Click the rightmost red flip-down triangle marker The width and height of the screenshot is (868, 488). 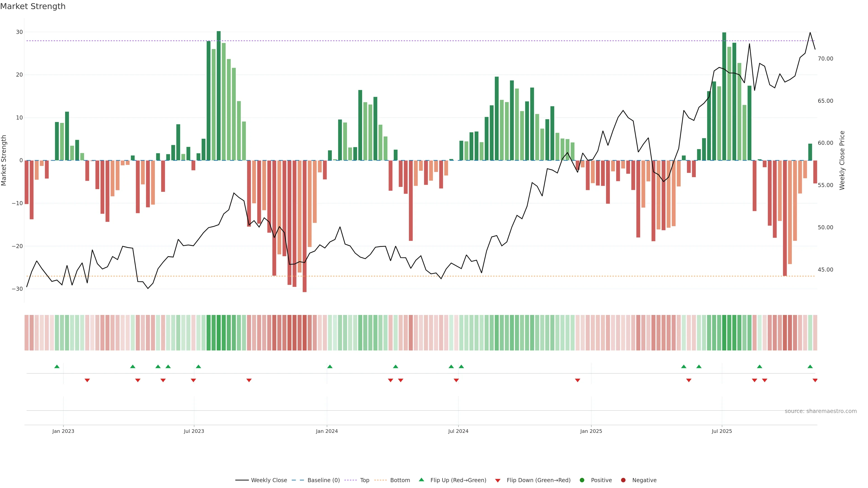coord(815,380)
